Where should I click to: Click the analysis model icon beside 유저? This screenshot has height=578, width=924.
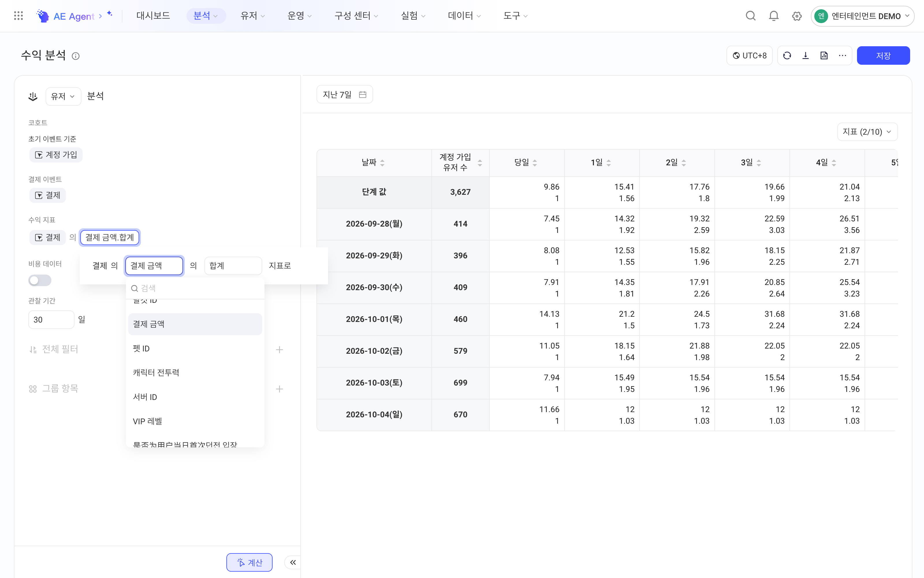tap(33, 96)
